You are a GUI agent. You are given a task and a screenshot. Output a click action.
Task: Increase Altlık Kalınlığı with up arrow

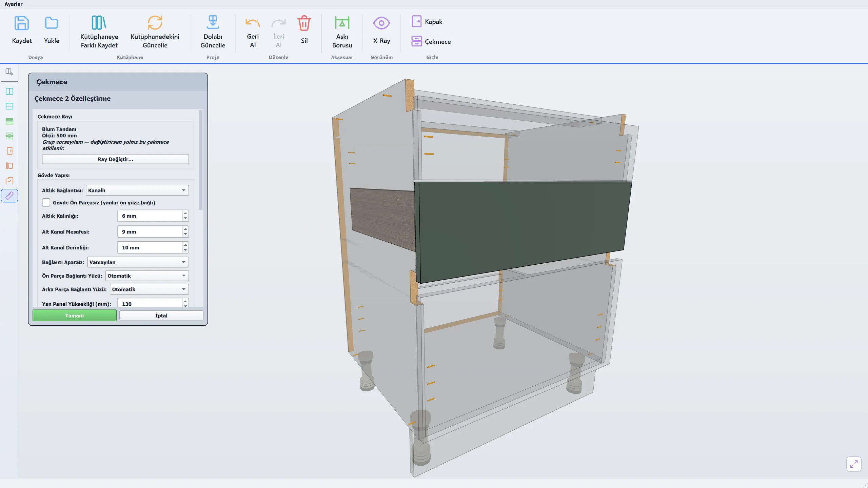click(x=185, y=213)
